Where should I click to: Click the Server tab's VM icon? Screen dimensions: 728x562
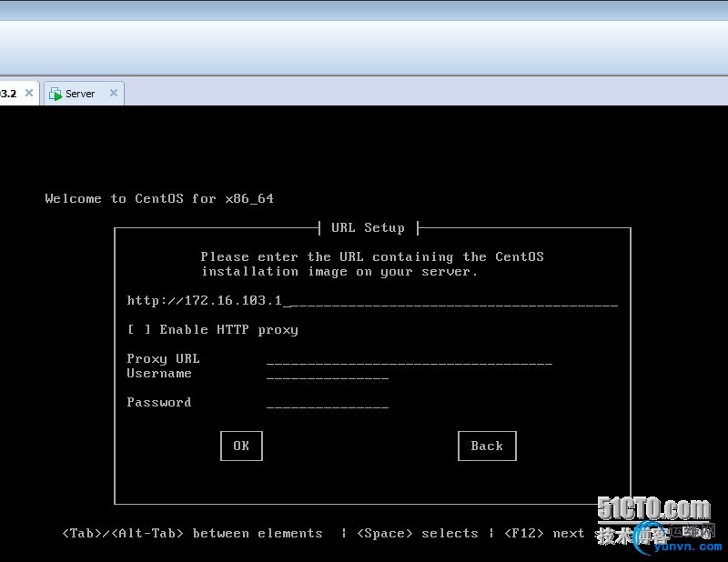[56, 94]
